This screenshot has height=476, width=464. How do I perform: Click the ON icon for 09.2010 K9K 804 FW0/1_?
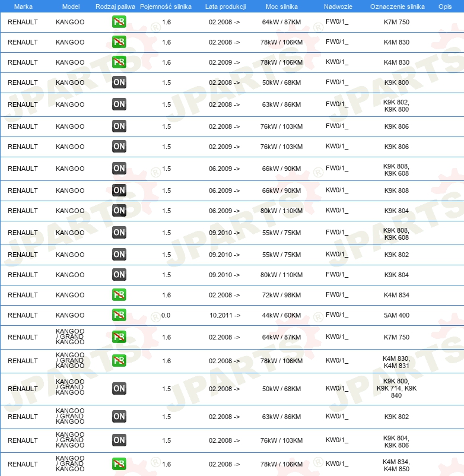pos(119,274)
